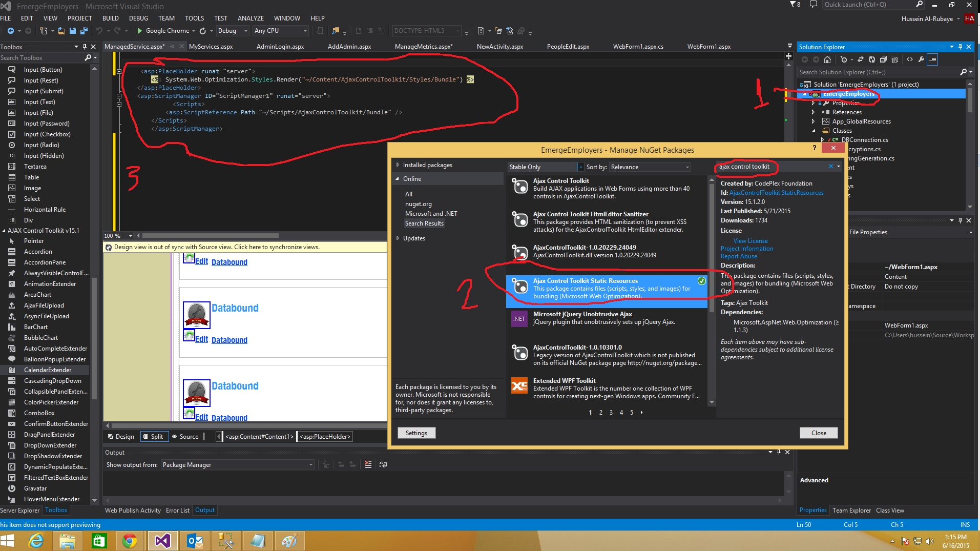Toggle auto-hide pin on Solution Explorer

point(960,47)
